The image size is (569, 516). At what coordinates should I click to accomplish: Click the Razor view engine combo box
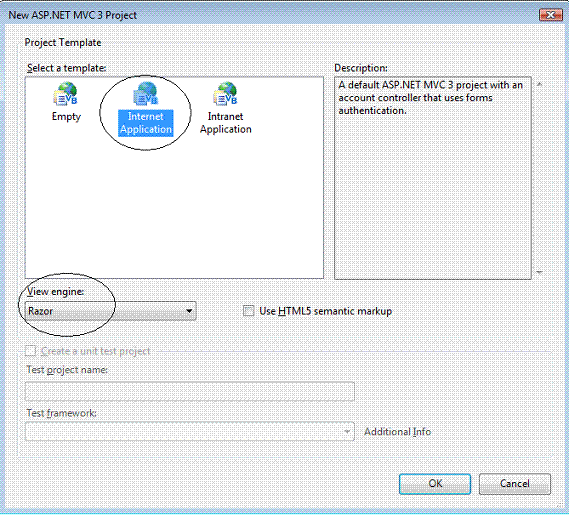pos(111,311)
